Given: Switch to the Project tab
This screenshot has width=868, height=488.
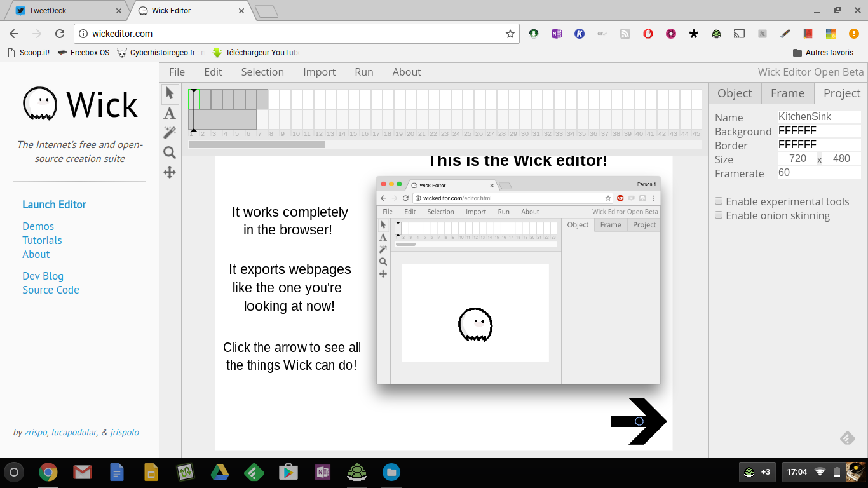Looking at the screenshot, I should click(842, 93).
